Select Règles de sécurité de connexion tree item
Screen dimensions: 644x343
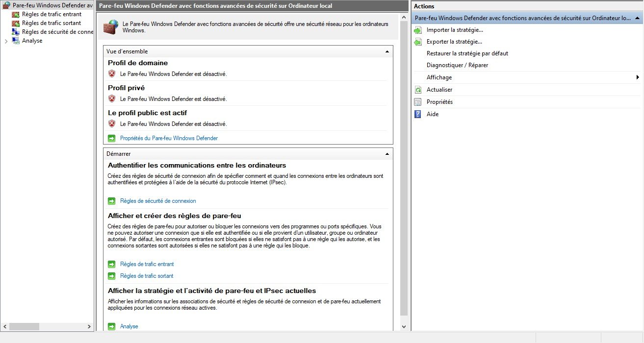click(57, 32)
